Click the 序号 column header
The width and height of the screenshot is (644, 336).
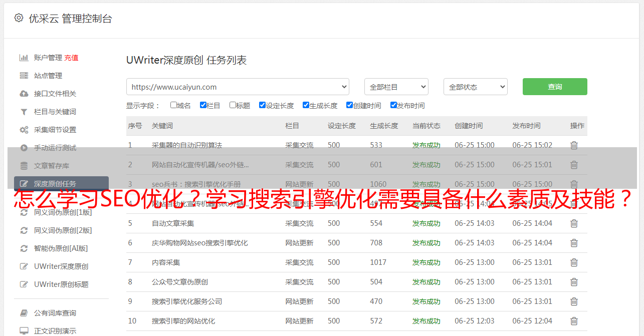click(135, 126)
